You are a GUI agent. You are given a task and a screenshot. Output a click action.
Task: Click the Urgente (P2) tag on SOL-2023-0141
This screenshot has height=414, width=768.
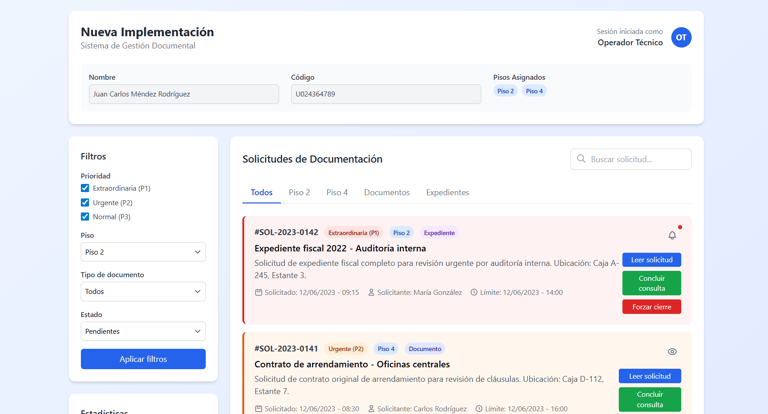tap(346, 349)
